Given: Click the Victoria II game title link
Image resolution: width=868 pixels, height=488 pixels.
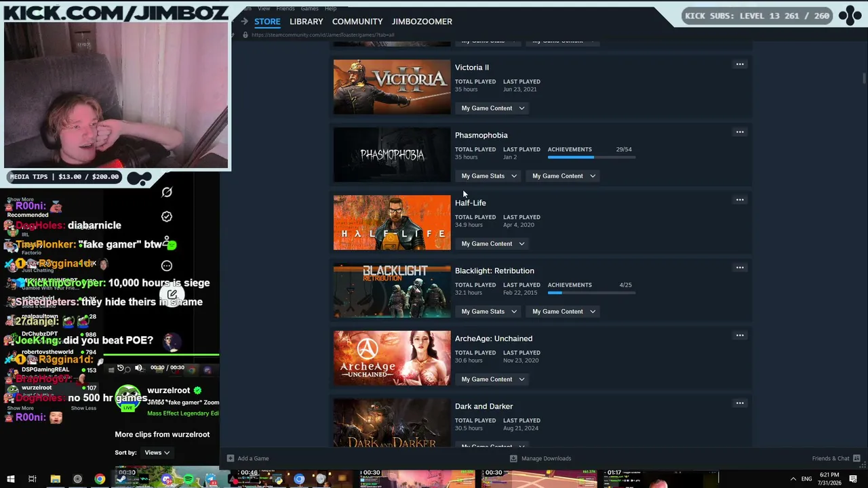Looking at the screenshot, I should click(x=472, y=67).
